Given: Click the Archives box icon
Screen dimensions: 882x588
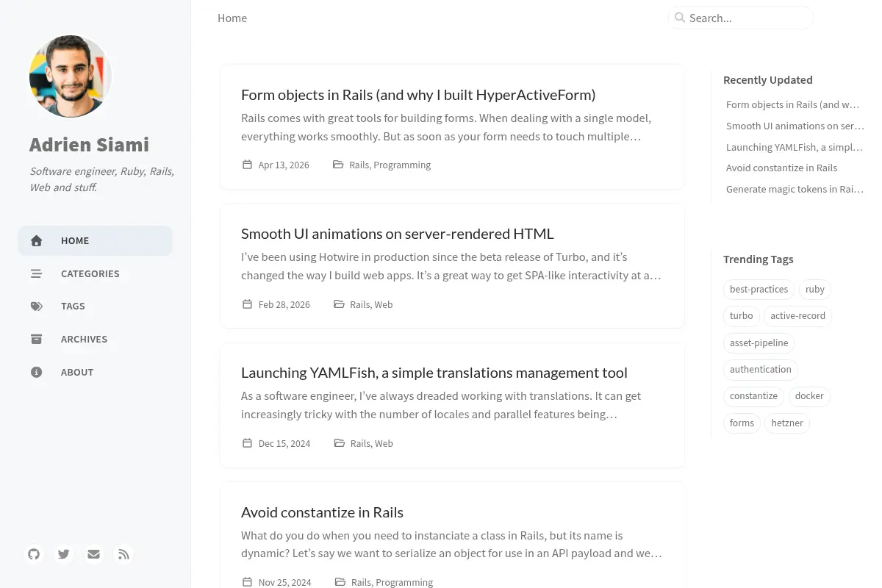Looking at the screenshot, I should 37,340.
